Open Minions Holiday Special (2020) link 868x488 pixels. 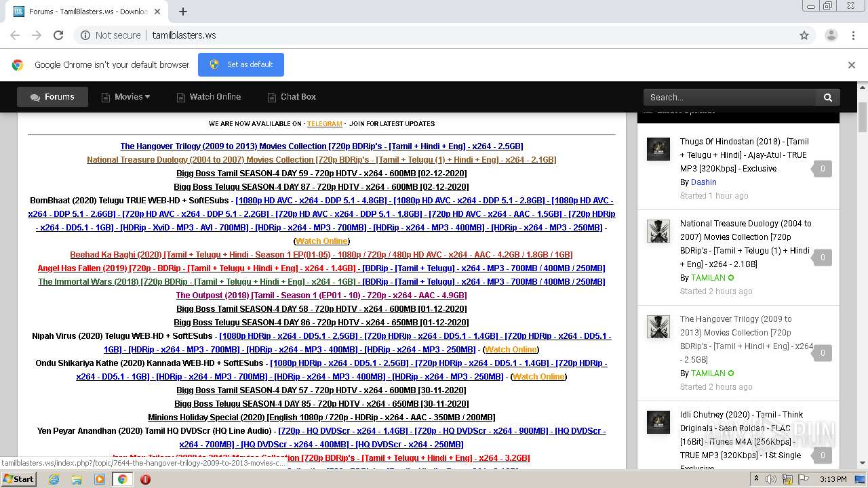(x=321, y=418)
